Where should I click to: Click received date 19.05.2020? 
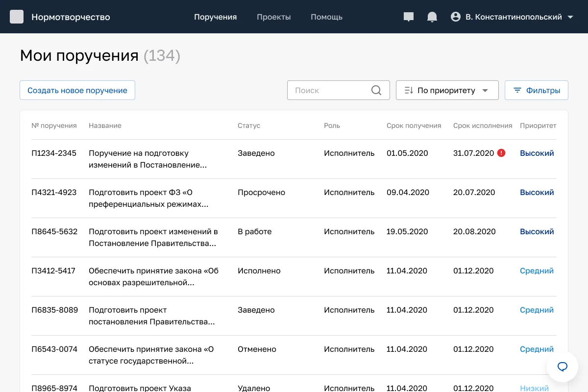pos(407,231)
